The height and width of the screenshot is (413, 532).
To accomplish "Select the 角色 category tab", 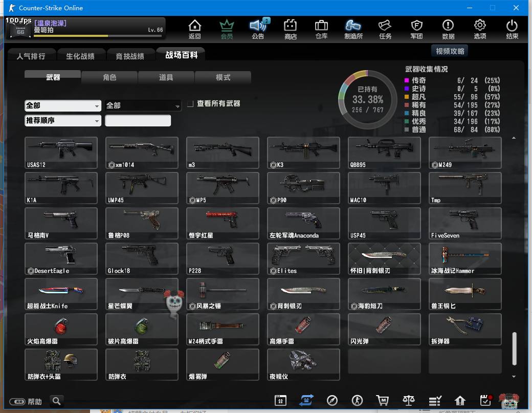I will coord(109,77).
